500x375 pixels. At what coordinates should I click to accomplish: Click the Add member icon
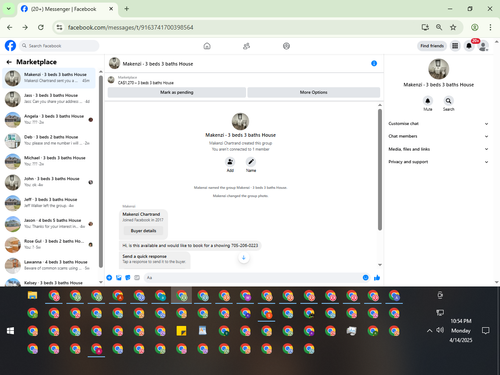click(x=230, y=162)
